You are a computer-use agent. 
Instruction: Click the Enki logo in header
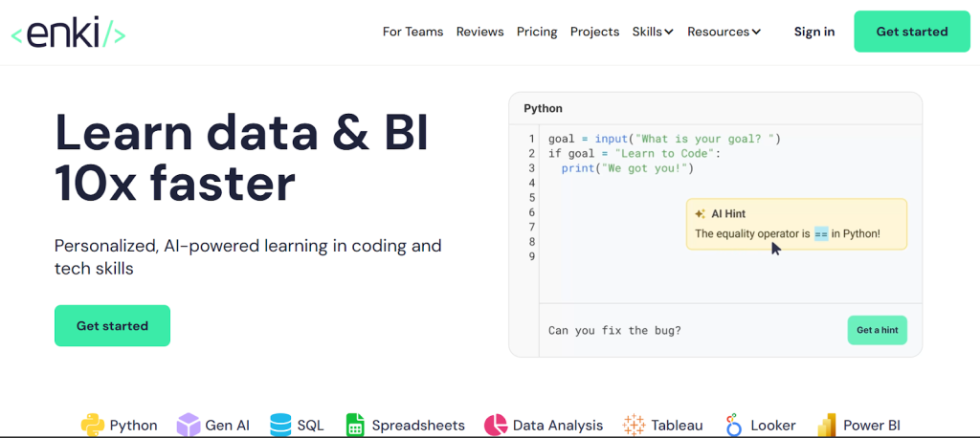(68, 33)
